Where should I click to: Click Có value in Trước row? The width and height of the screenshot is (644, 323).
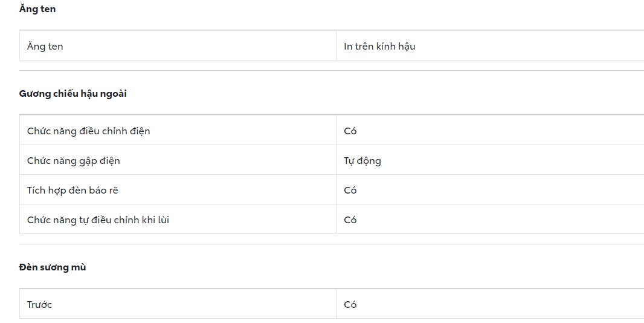[350, 304]
